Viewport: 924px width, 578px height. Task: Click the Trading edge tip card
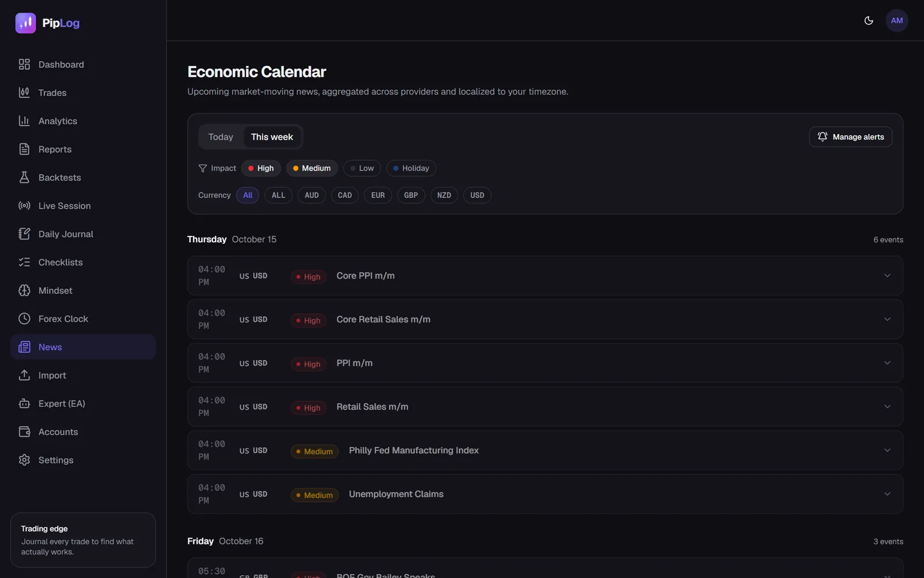(x=83, y=540)
